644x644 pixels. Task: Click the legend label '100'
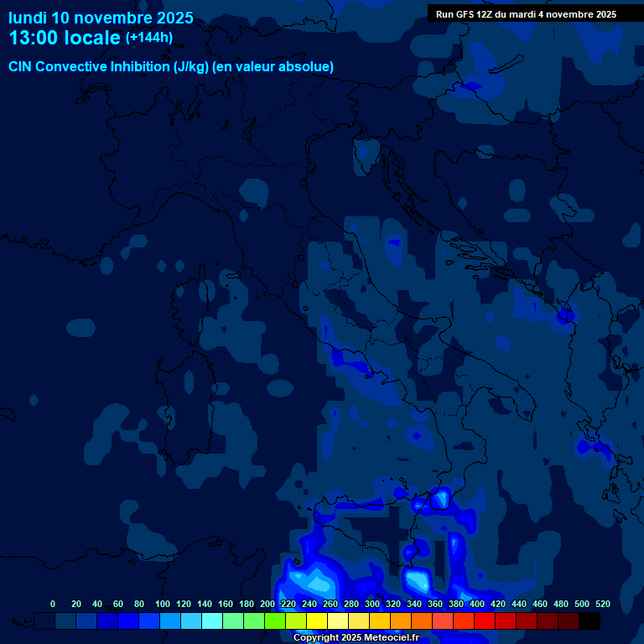163,604
